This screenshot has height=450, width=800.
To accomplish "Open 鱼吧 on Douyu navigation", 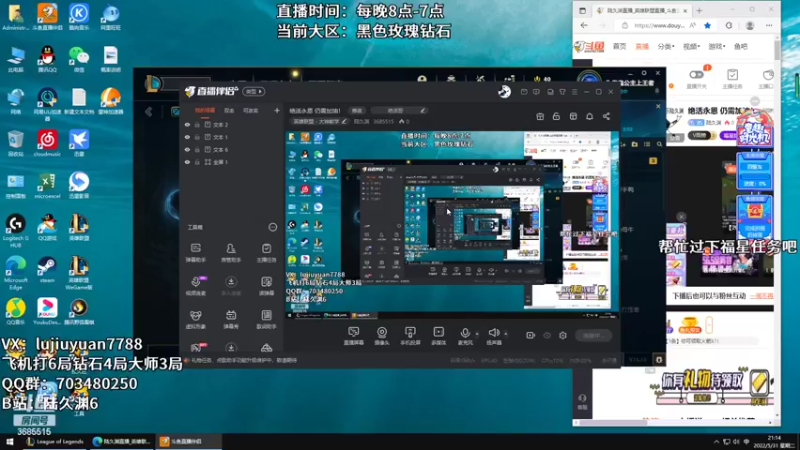I will pyautogui.click(x=741, y=46).
